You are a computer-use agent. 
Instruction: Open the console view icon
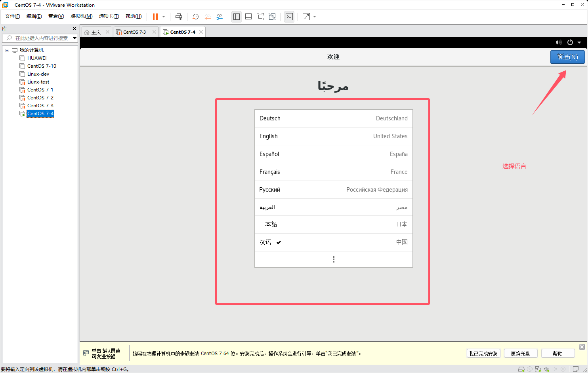289,17
